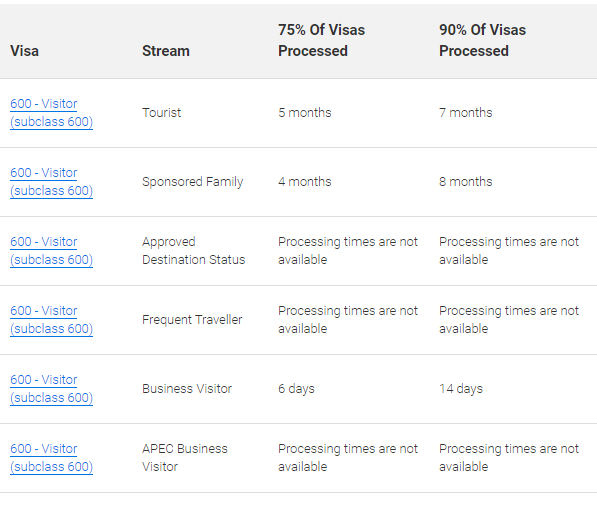The image size is (597, 506).
Task: Open the Visitor link beside Approved Destination Status
Action: coord(51,251)
